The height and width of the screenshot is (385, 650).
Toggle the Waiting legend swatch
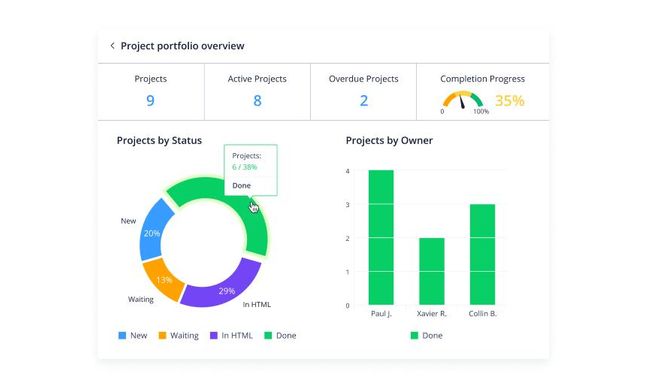point(162,335)
